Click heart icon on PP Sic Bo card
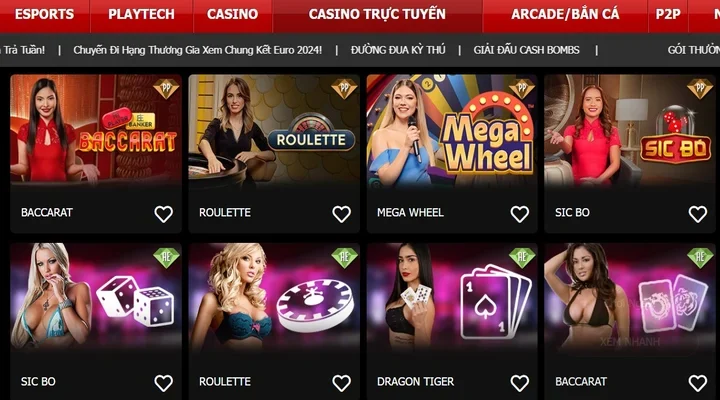 click(x=698, y=214)
